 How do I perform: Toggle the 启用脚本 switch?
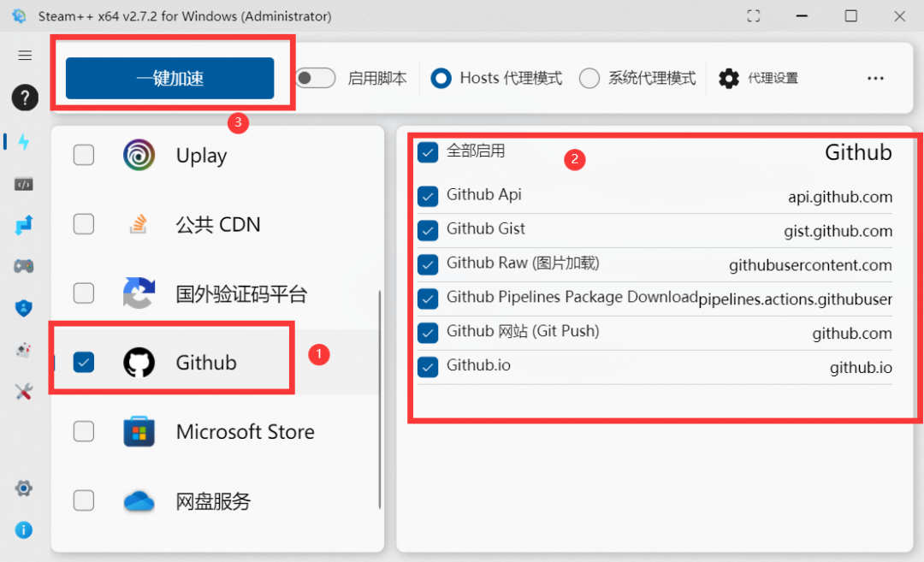pyautogui.click(x=315, y=79)
